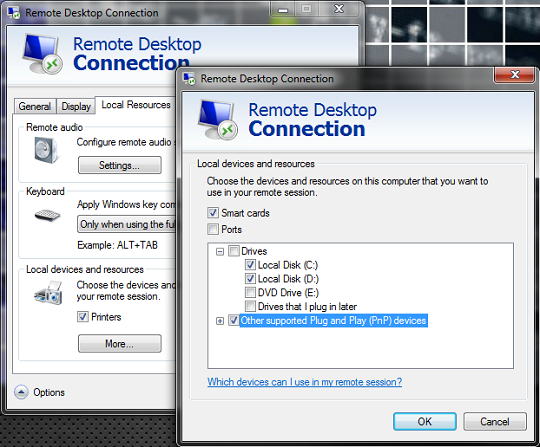Select the highlighted 'Other supported Plug and Play' row
This screenshot has width=540, height=447.
[x=333, y=321]
